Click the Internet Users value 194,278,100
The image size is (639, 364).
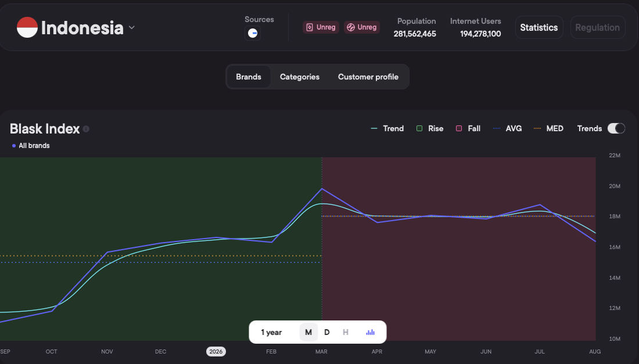coord(480,34)
